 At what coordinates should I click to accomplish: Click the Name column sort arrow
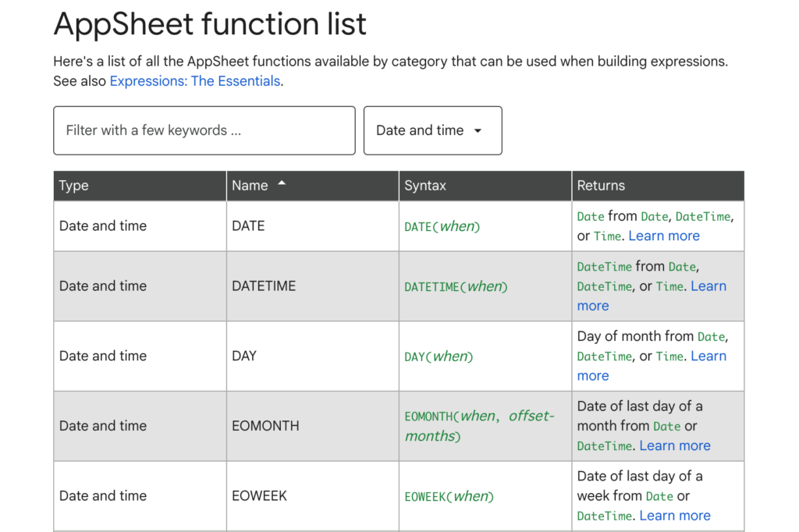pos(282,183)
